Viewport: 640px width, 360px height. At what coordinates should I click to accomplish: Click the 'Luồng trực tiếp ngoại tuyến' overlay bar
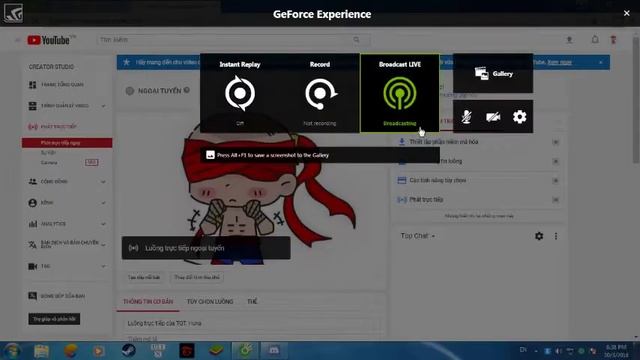click(x=206, y=248)
